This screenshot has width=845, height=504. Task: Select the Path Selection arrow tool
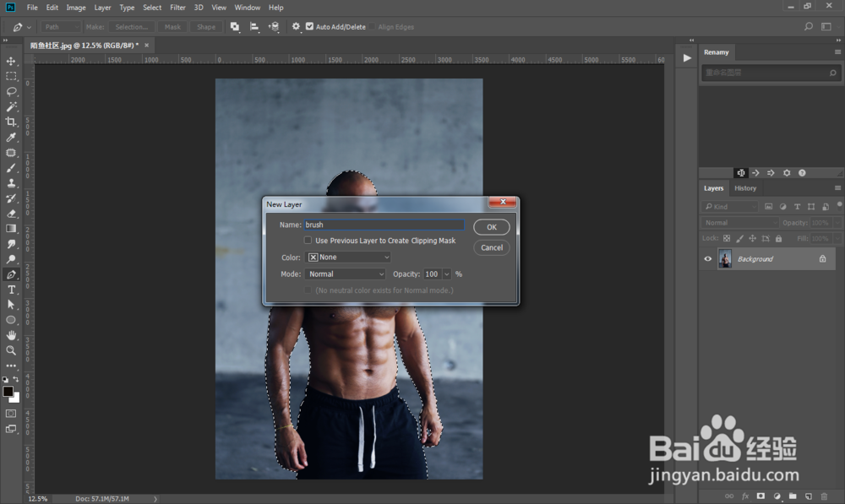pyautogui.click(x=11, y=305)
